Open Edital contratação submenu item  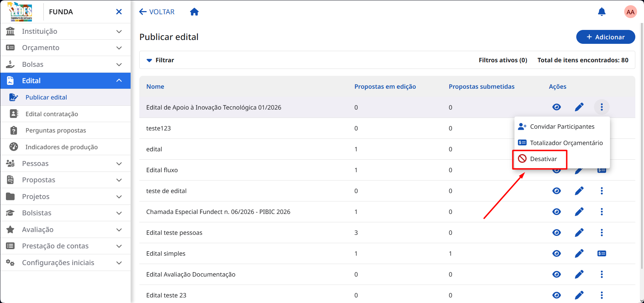pos(66,114)
